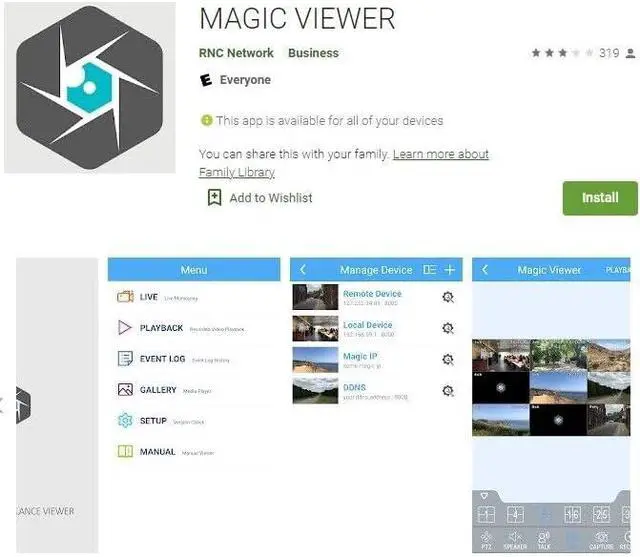Click the Magic IP device thumbnail
640x557 pixels.
(x=316, y=359)
